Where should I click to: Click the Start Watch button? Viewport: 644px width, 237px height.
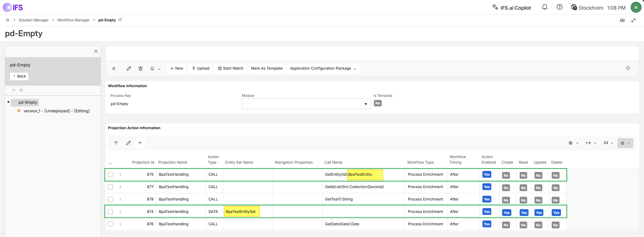pos(231,69)
